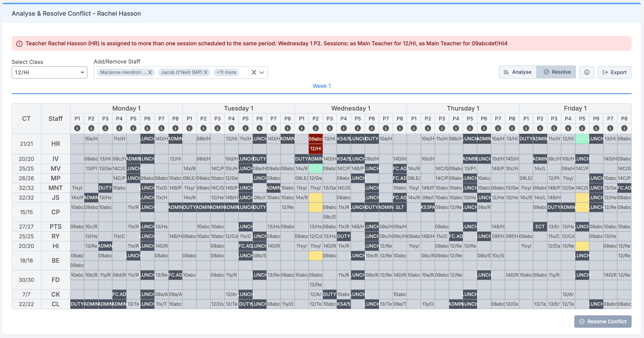Image resolution: width=644 pixels, height=338 pixels.
Task: Click the green free slot in MV row
Action: click(x=315, y=168)
